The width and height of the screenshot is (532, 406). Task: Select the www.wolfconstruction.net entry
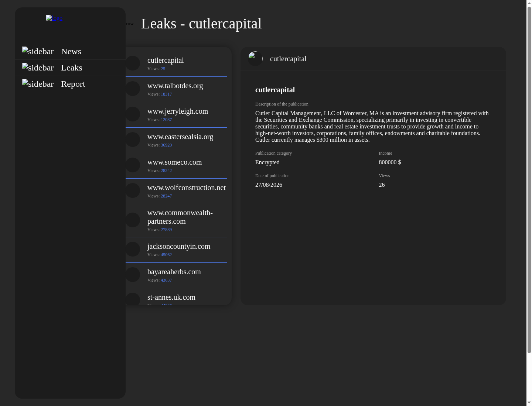click(176, 191)
